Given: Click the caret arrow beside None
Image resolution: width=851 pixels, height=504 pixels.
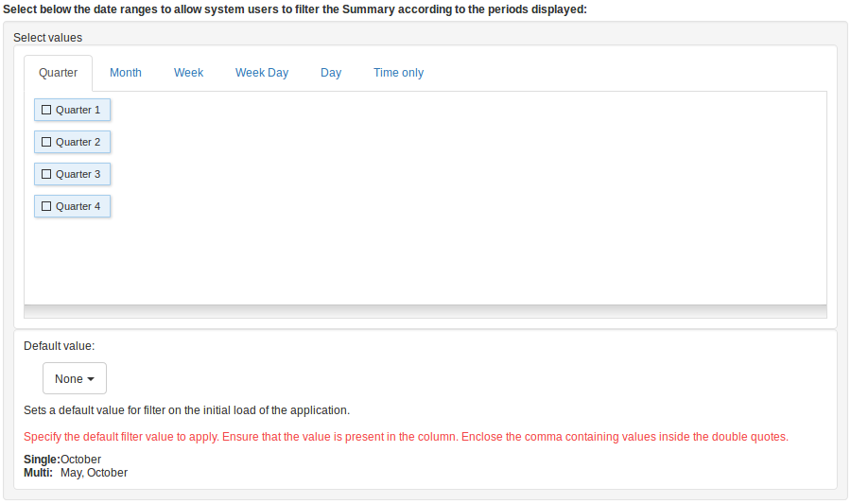Looking at the screenshot, I should point(91,379).
